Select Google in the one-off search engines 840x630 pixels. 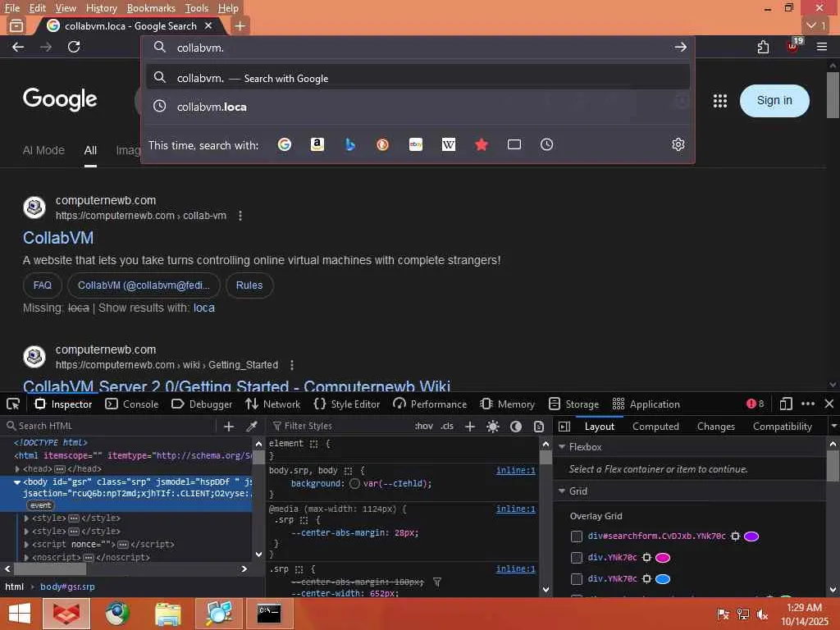(x=285, y=144)
